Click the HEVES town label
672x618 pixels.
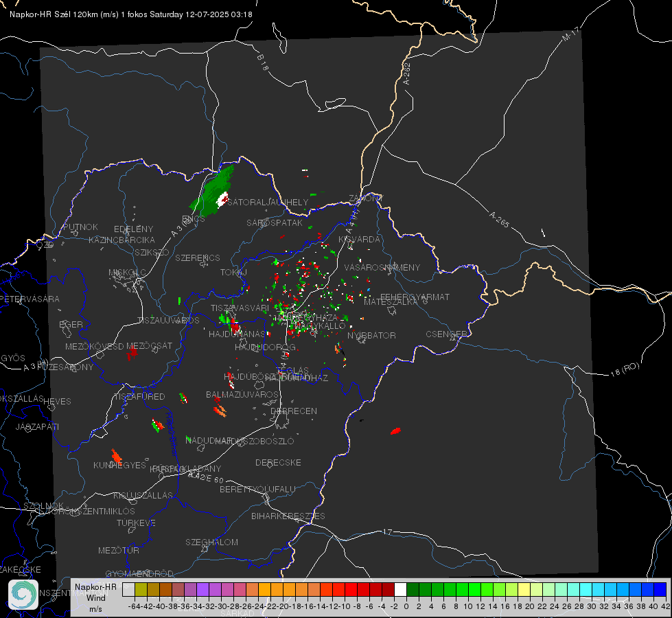57,402
